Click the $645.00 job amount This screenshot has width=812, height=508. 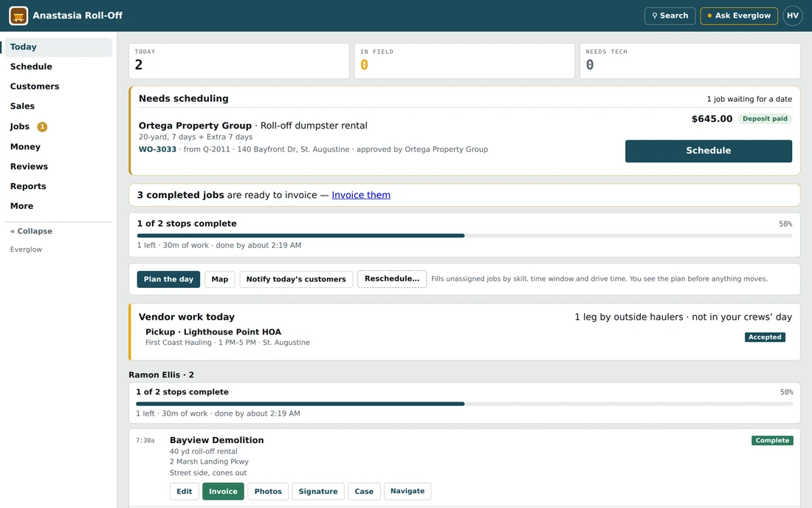point(712,119)
